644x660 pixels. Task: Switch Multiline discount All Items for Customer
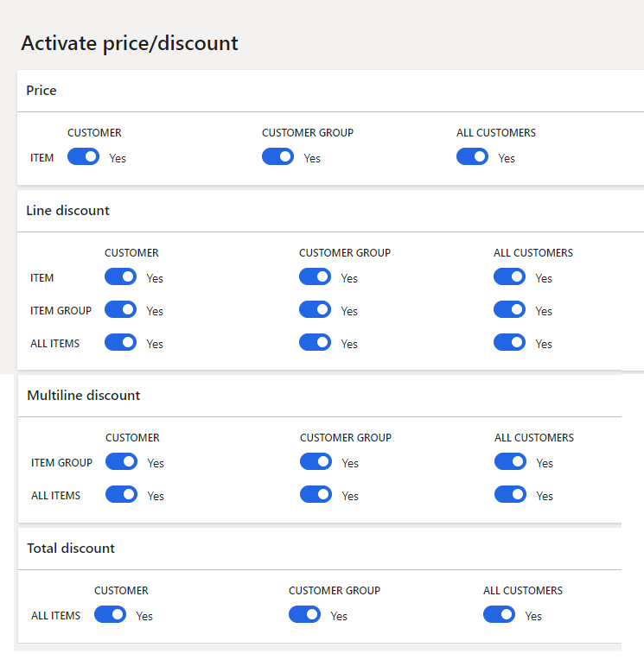(x=121, y=495)
